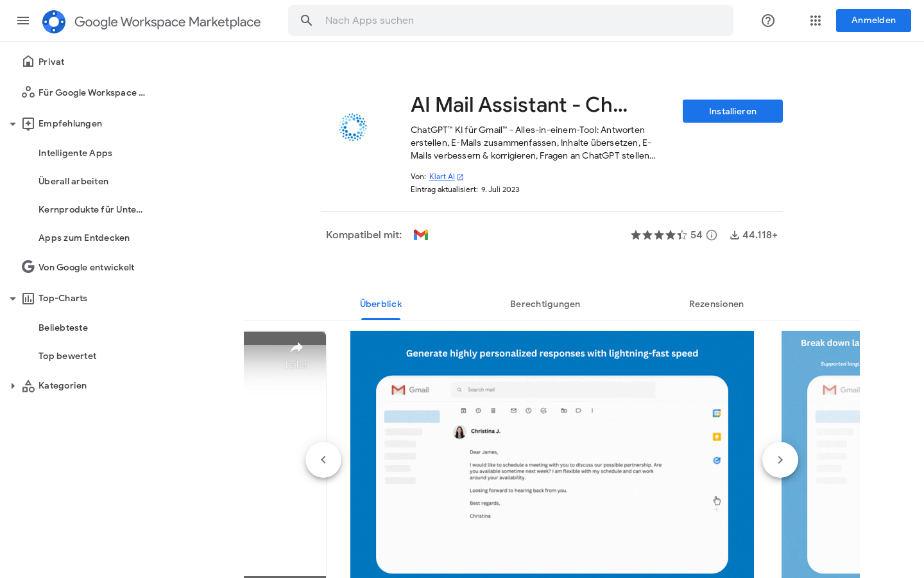924x578 pixels.
Task: Show the next screenshot with right arrow
Action: (780, 460)
